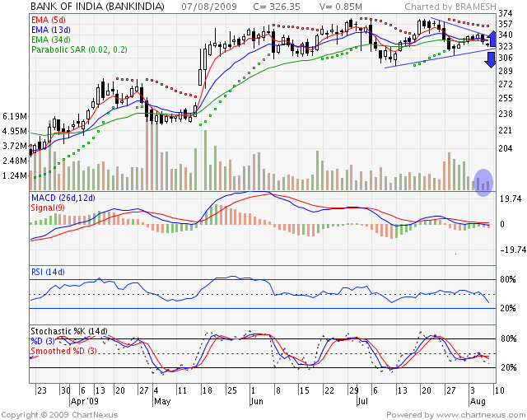527x420 pixels.
Task: Click the 374 price axis label
Action: click(x=506, y=13)
